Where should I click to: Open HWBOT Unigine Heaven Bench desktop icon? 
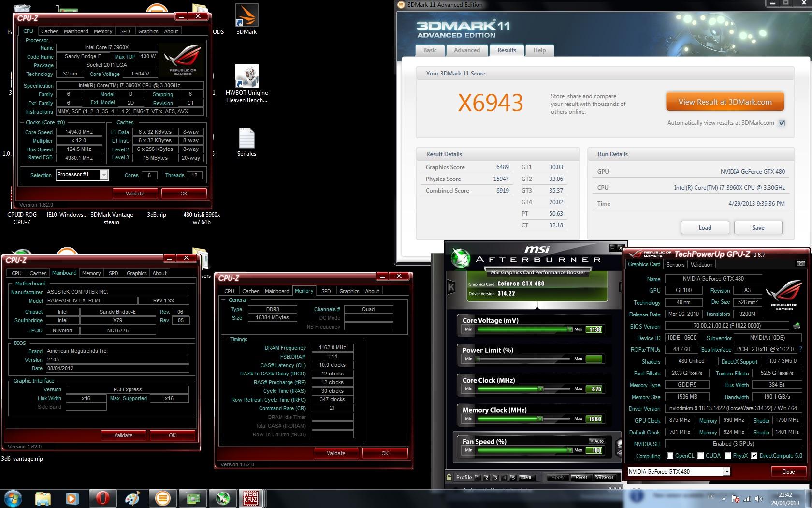[246, 76]
